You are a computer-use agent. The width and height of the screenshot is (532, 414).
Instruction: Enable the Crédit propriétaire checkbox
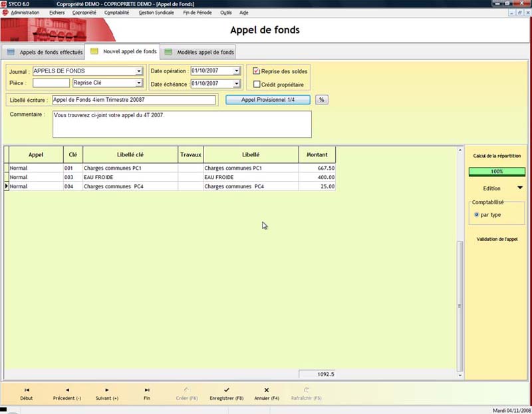(257, 85)
